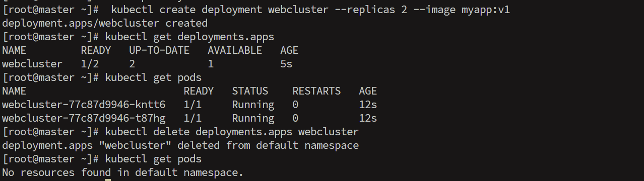Click the '1/2' ready value for webcluster

(90, 64)
